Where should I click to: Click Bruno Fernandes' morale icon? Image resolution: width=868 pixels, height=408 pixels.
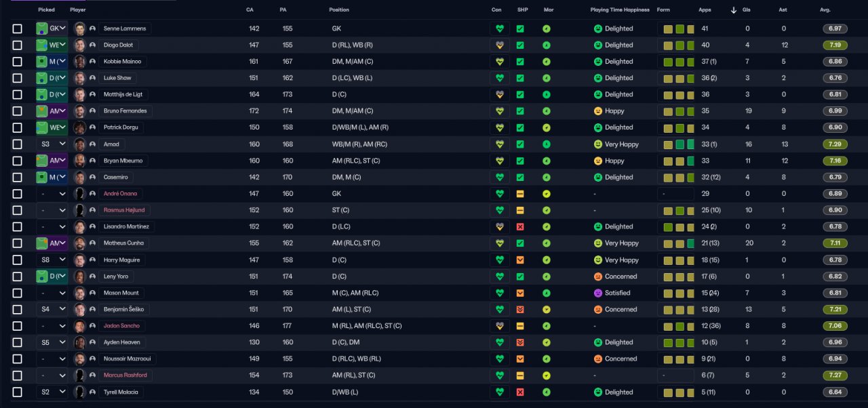(x=547, y=111)
